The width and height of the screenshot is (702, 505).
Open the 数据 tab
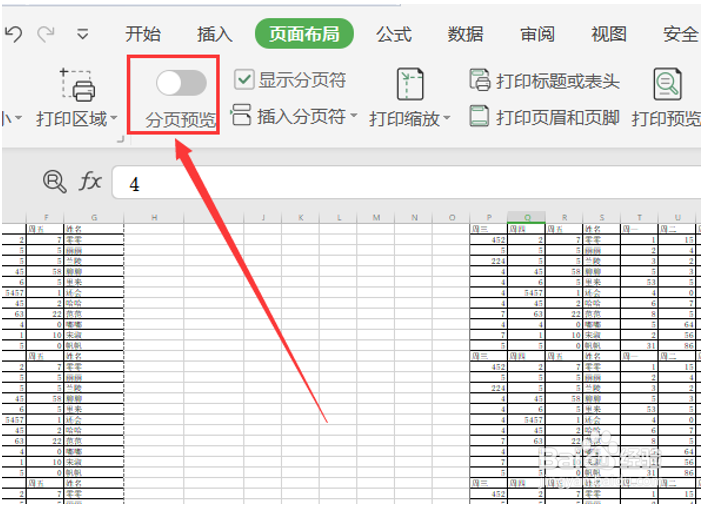pos(465,34)
